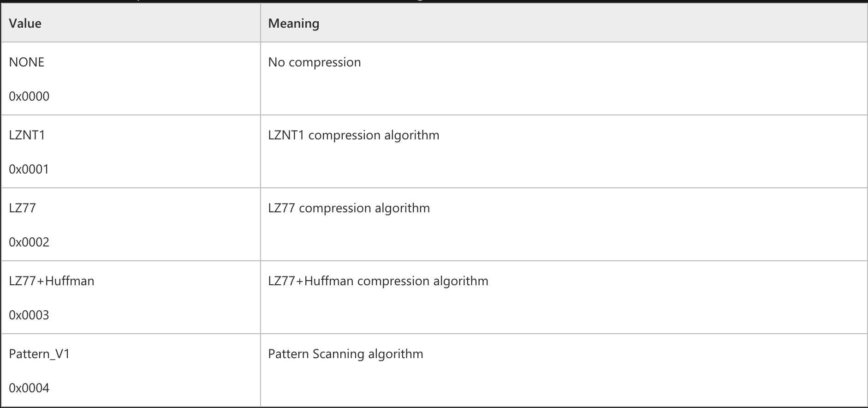Click the 0x0001 hex code
This screenshot has width=868, height=408.
pyautogui.click(x=29, y=169)
